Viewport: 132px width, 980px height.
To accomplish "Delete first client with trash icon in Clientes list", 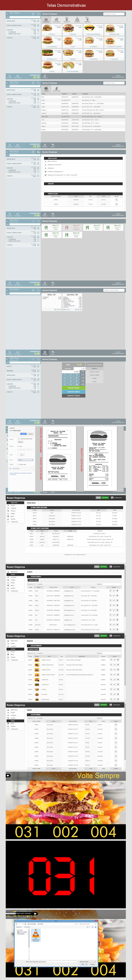I will click(x=117, y=591).
